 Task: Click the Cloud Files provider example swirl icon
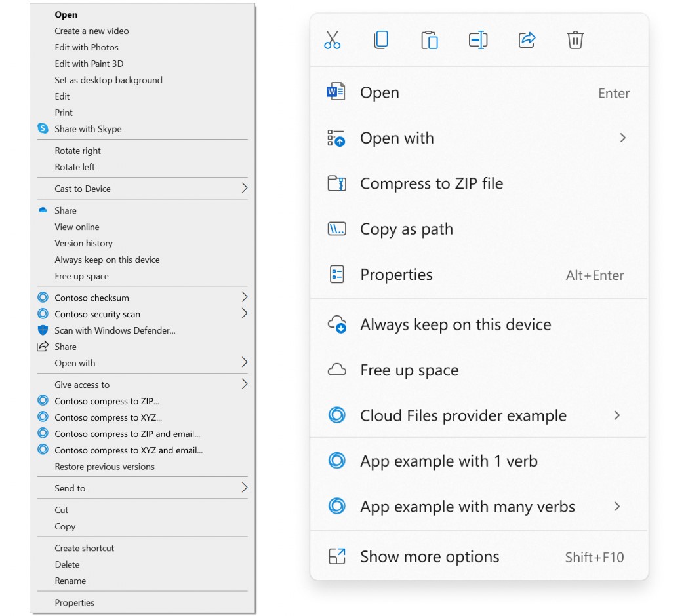click(x=336, y=415)
